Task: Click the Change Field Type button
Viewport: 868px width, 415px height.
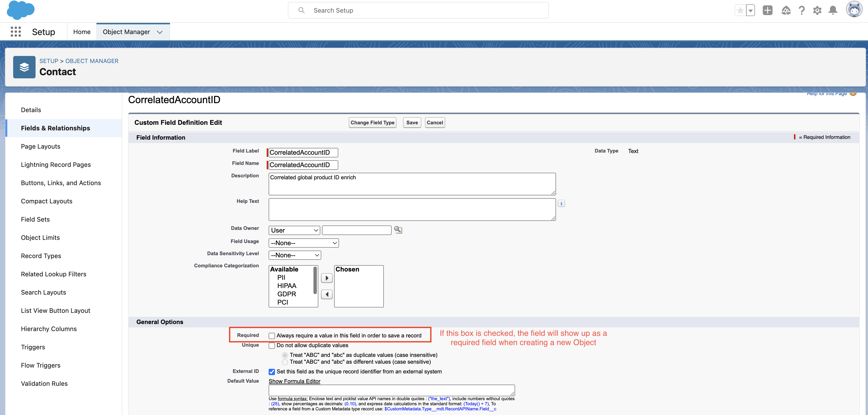Action: click(372, 123)
